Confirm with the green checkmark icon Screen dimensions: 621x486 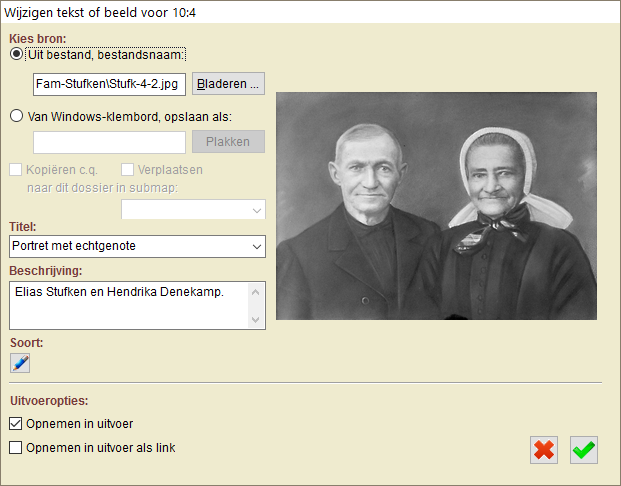pos(584,450)
